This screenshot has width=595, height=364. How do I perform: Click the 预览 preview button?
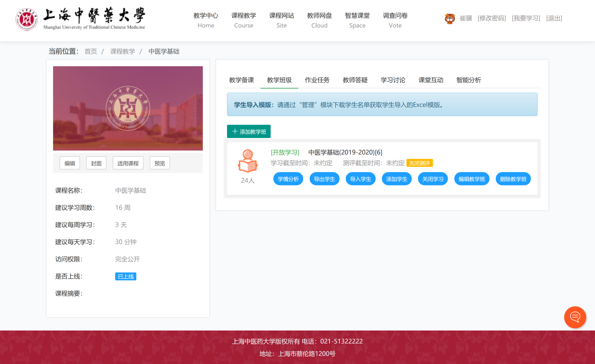(160, 163)
